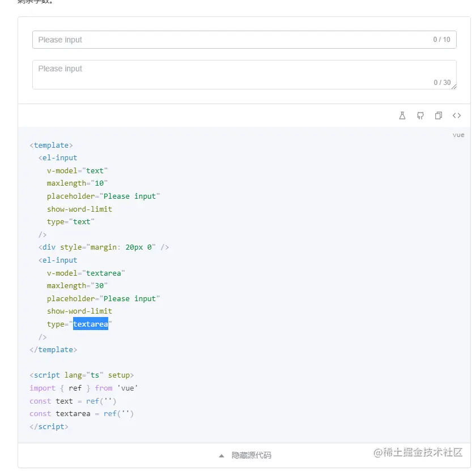This screenshot has height=471, width=476.
Task: Click the div style margin code line
Action: click(x=104, y=247)
